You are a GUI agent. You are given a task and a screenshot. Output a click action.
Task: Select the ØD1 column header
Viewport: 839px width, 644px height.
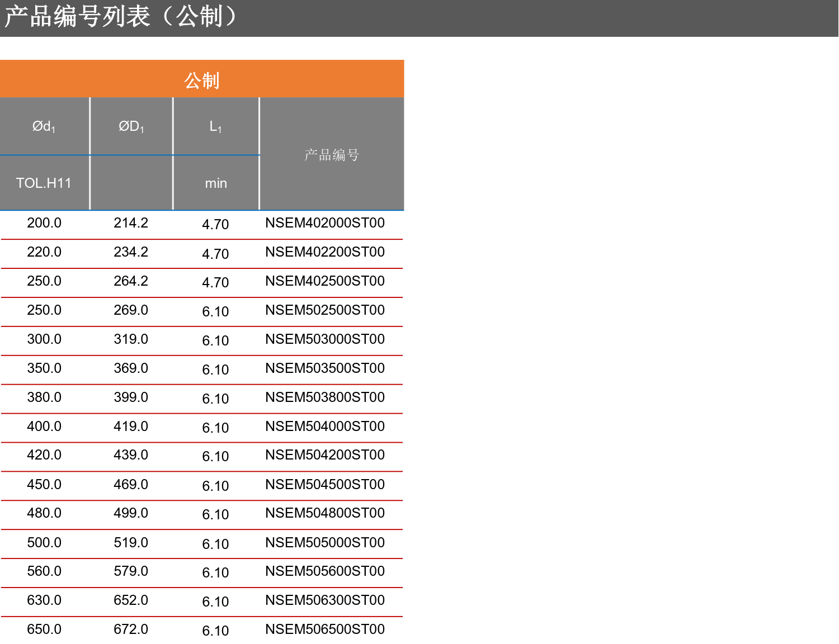pos(131,127)
